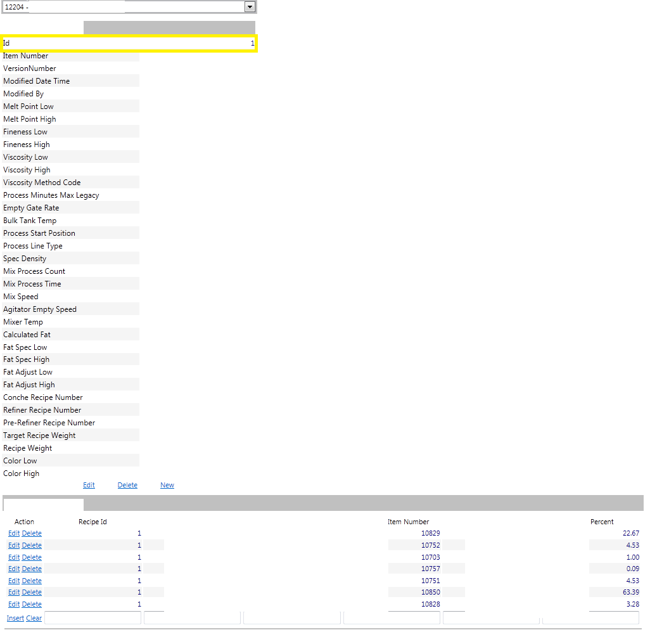Click the Delete link below the detail view
The height and width of the screenshot is (644, 650).
(x=127, y=485)
